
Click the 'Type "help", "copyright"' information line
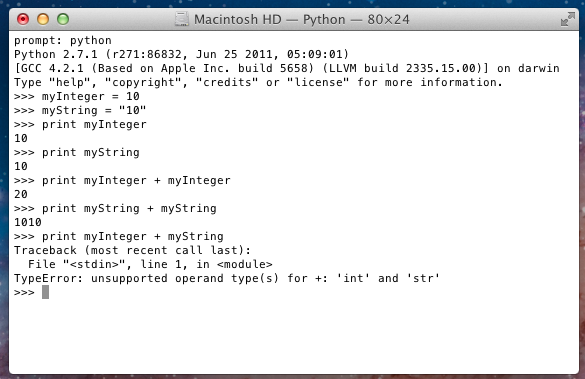[259, 82]
